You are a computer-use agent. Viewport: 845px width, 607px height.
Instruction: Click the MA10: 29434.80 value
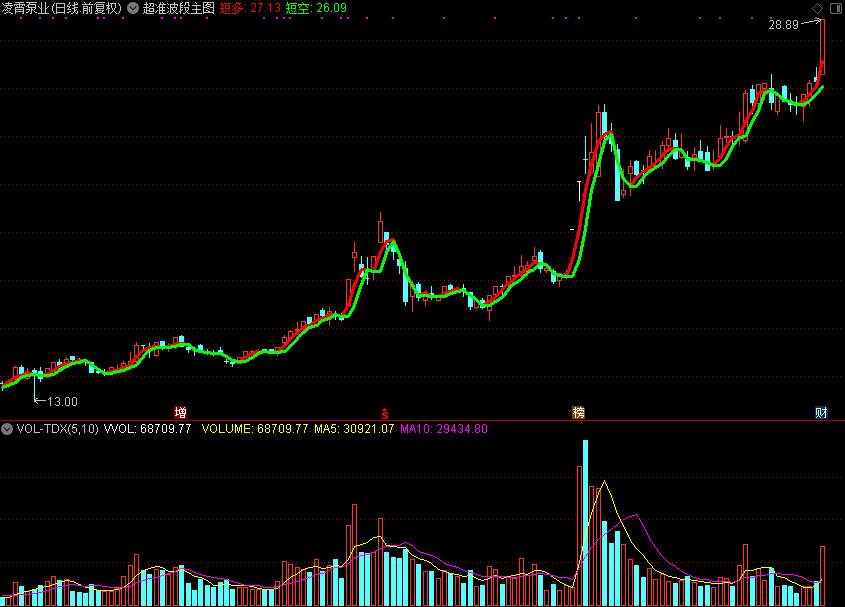click(444, 429)
